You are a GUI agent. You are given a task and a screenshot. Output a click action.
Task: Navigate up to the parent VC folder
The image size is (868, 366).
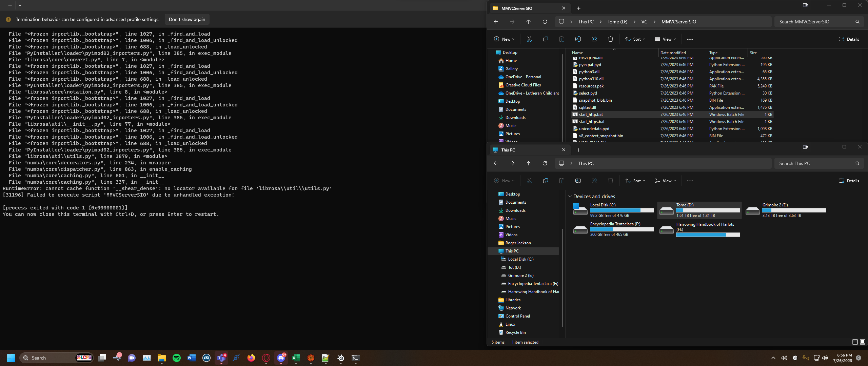pos(528,21)
